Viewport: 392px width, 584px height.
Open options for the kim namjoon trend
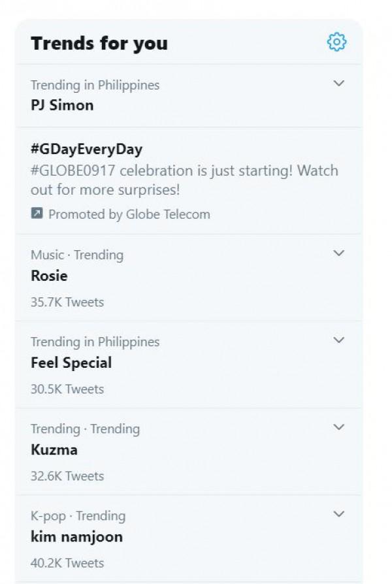(x=338, y=515)
